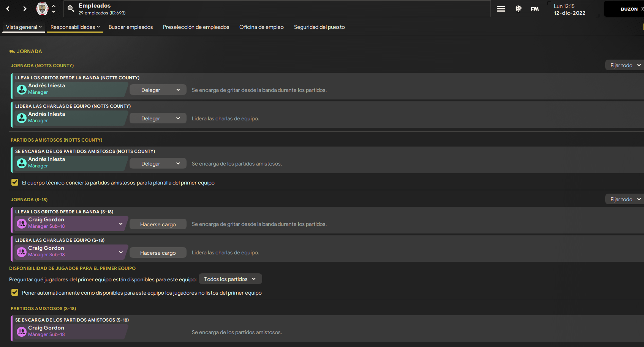Viewport: 644px width, 347px height.
Task: Click Andrés Iniesta avatar in touchline shouts row
Action: [22, 89]
